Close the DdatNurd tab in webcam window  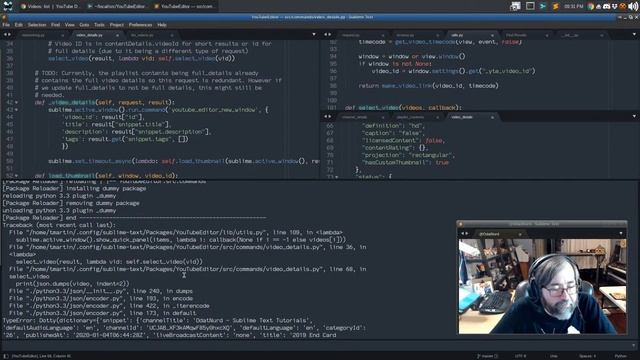coord(520,234)
